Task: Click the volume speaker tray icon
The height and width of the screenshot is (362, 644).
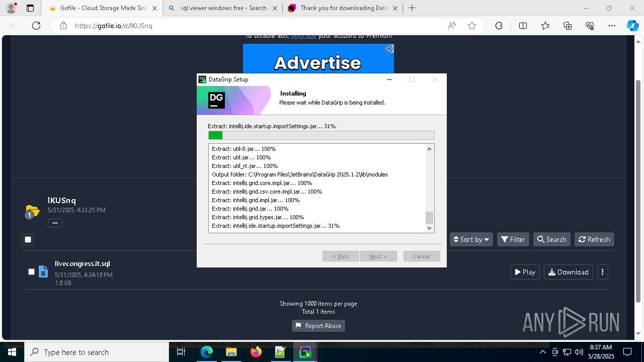Action: (x=579, y=352)
